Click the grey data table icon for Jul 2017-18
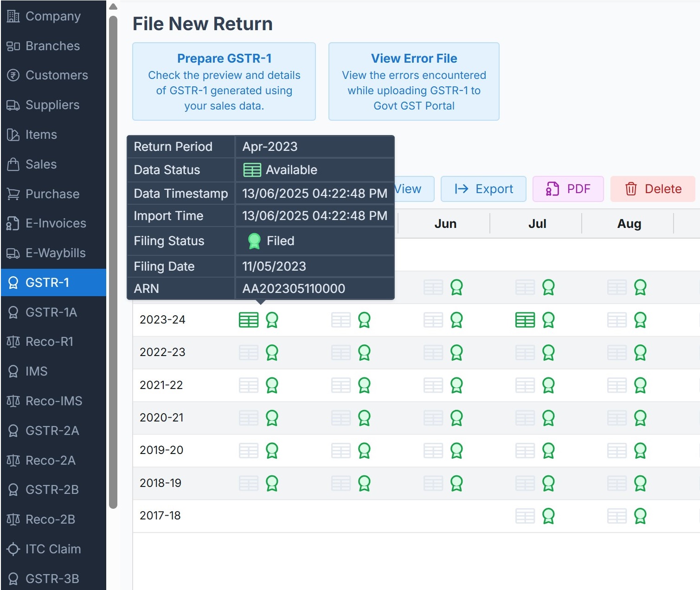 (x=525, y=516)
